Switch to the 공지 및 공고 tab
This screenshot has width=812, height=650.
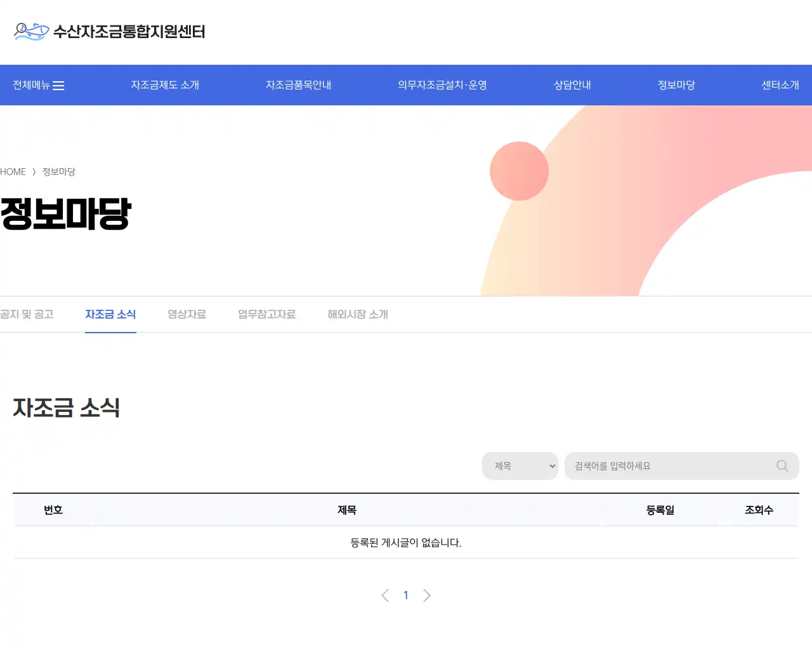[x=27, y=314]
